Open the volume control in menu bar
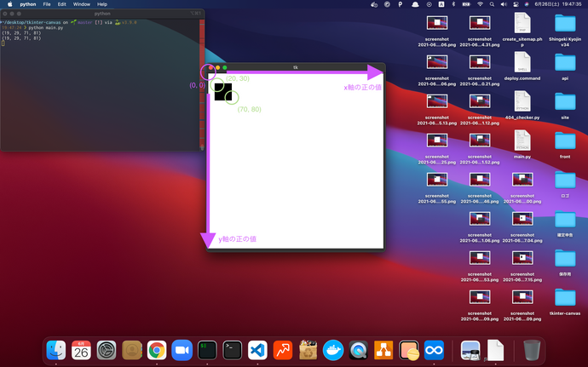The height and width of the screenshot is (367, 588). point(504,4)
